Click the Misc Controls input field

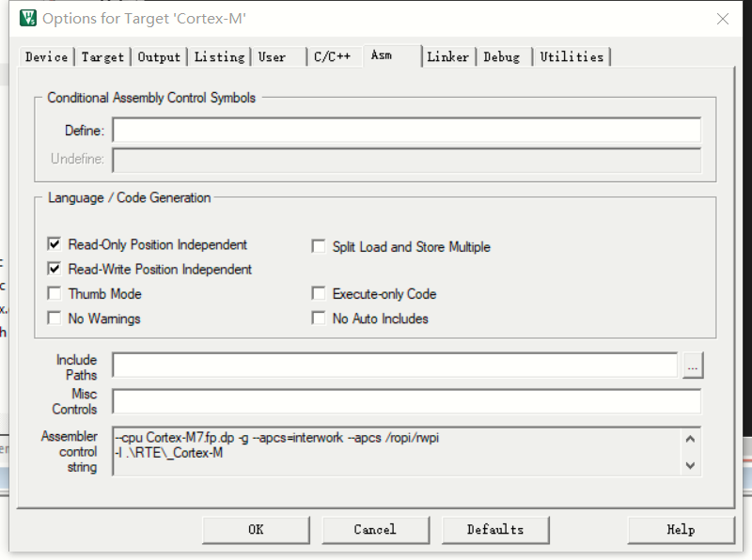pos(407,401)
